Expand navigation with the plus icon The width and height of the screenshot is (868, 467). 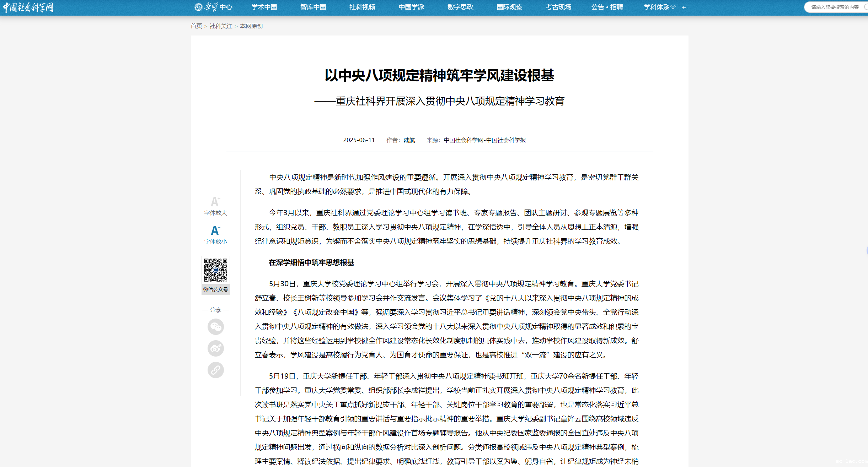684,7
